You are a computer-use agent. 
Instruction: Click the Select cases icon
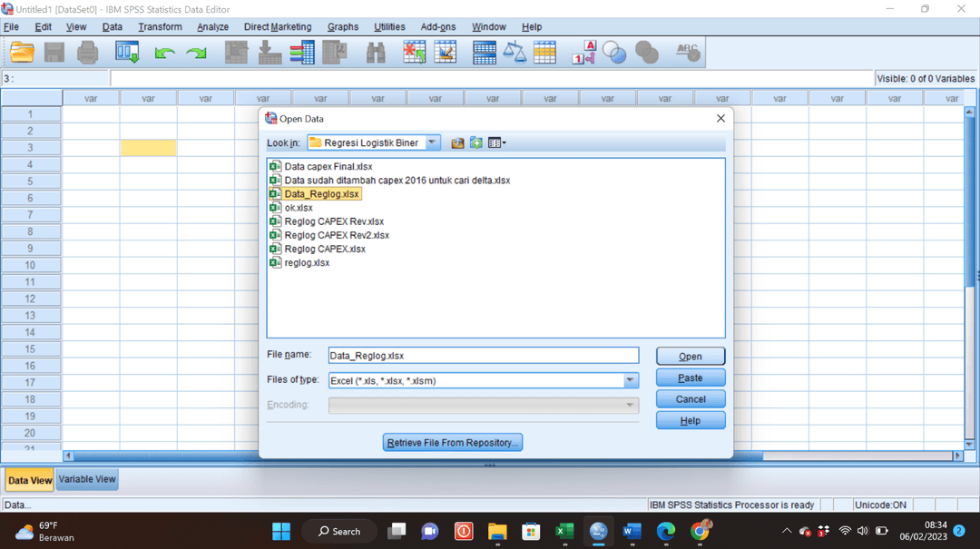(545, 53)
